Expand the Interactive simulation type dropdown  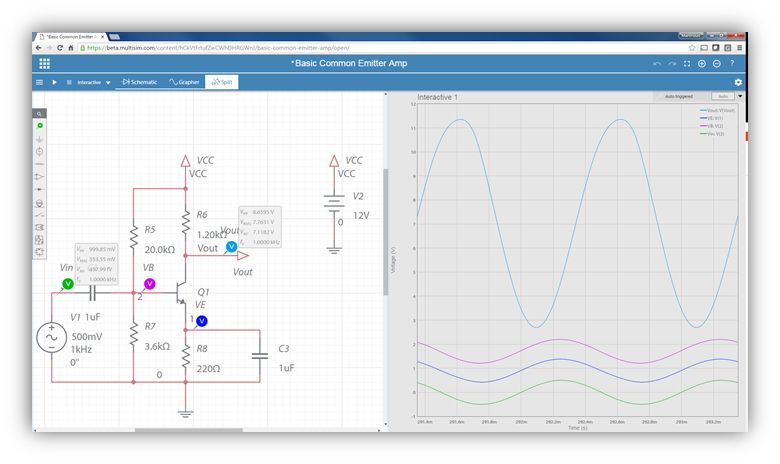(x=108, y=83)
